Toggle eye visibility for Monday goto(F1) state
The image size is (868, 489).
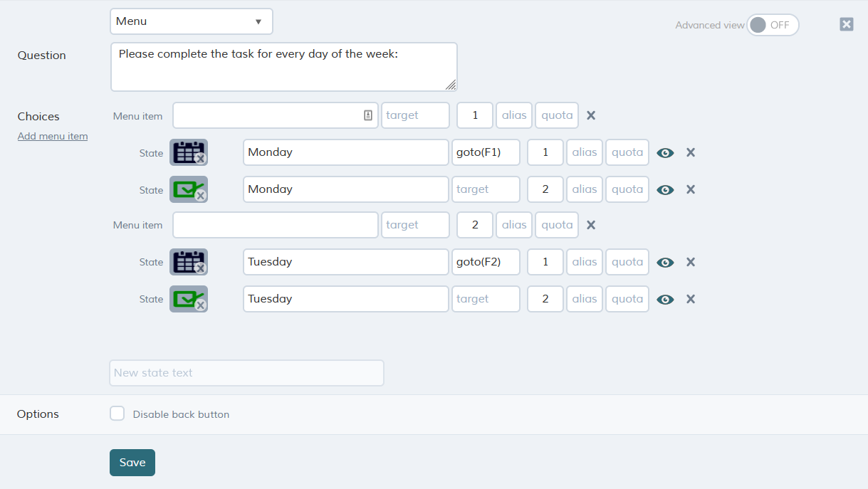point(665,152)
